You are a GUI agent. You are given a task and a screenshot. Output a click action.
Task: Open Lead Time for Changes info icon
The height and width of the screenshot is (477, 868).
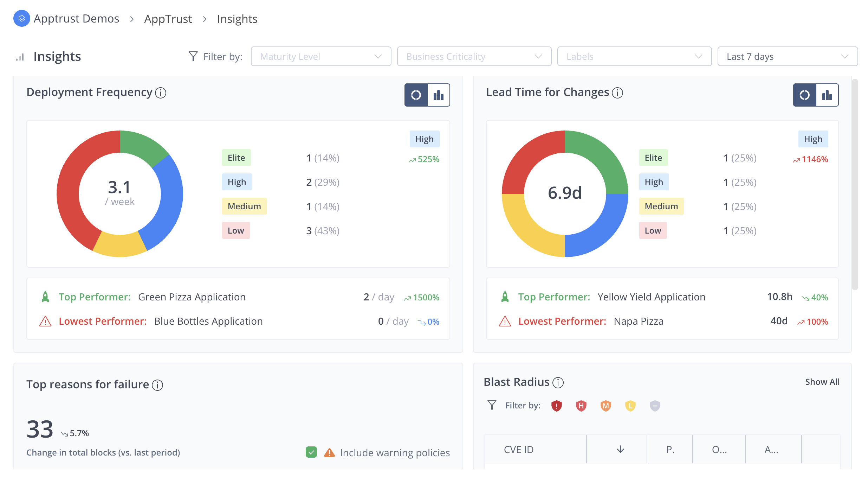pos(617,93)
